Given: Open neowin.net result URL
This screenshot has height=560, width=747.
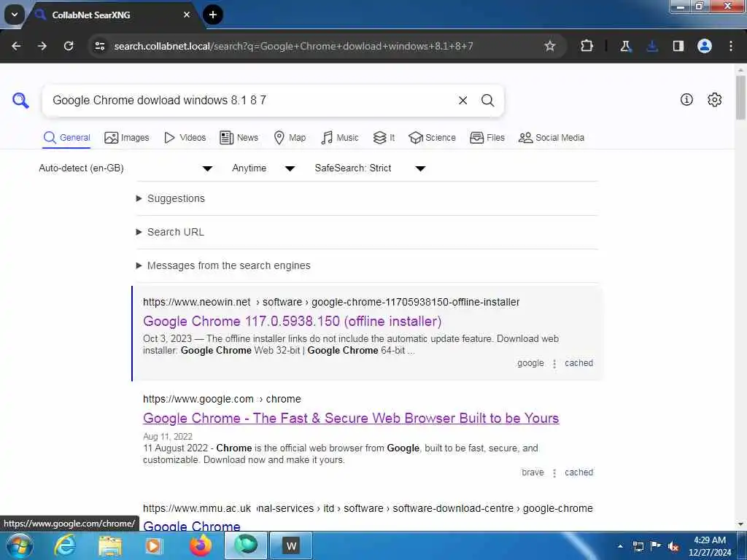Looking at the screenshot, I should click(x=331, y=302).
